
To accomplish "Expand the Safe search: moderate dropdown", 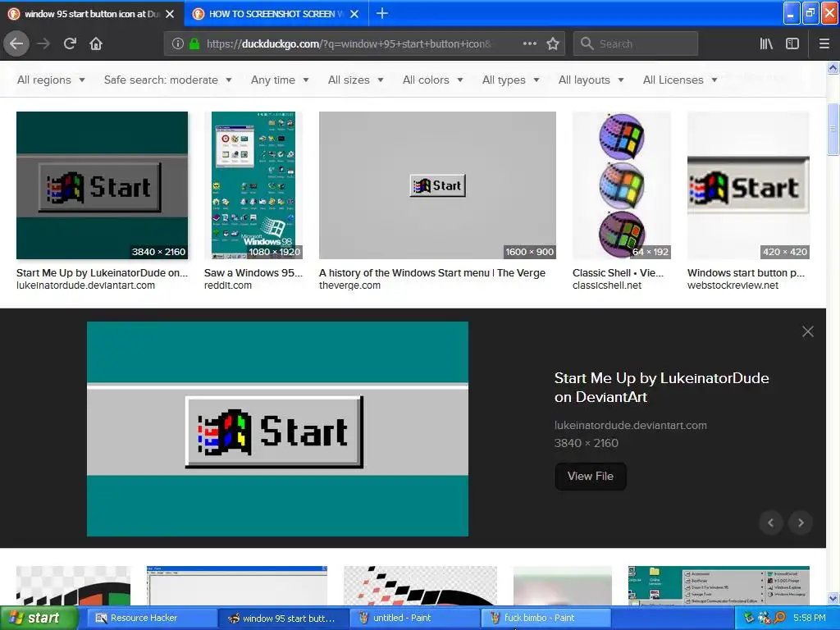I will coord(167,80).
